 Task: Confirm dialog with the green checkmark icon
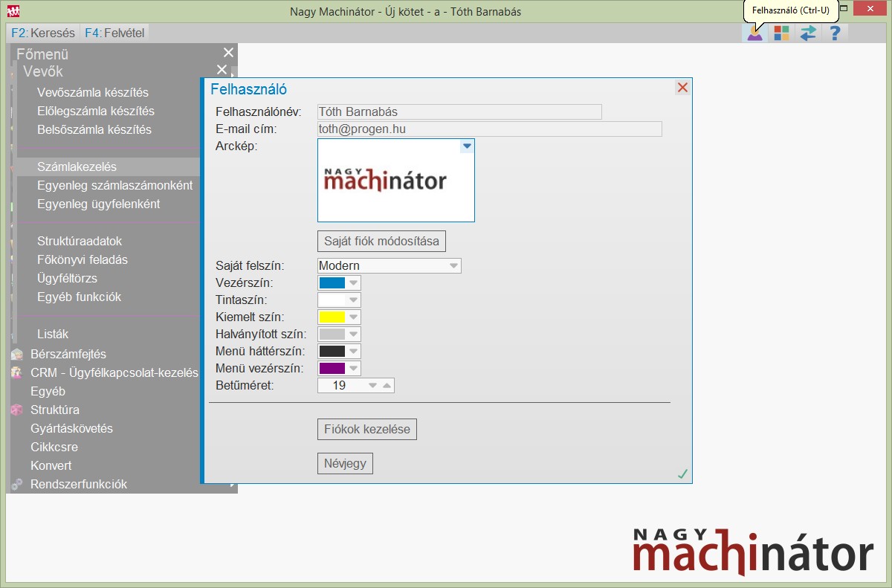point(682,474)
